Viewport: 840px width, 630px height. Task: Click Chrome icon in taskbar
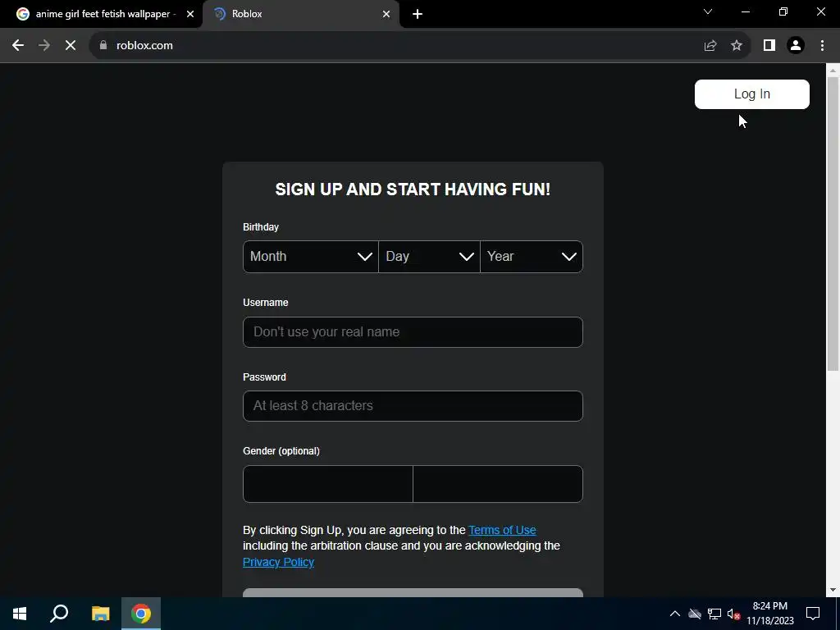point(141,614)
